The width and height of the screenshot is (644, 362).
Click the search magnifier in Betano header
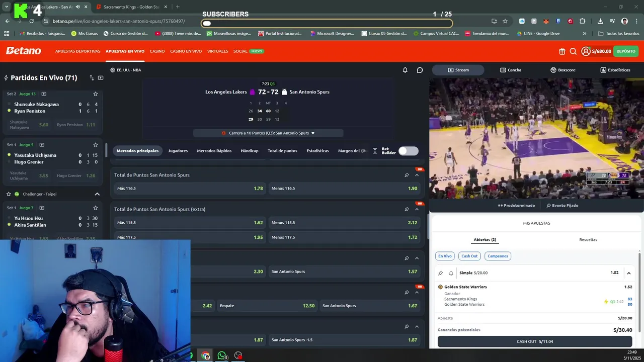(x=573, y=51)
